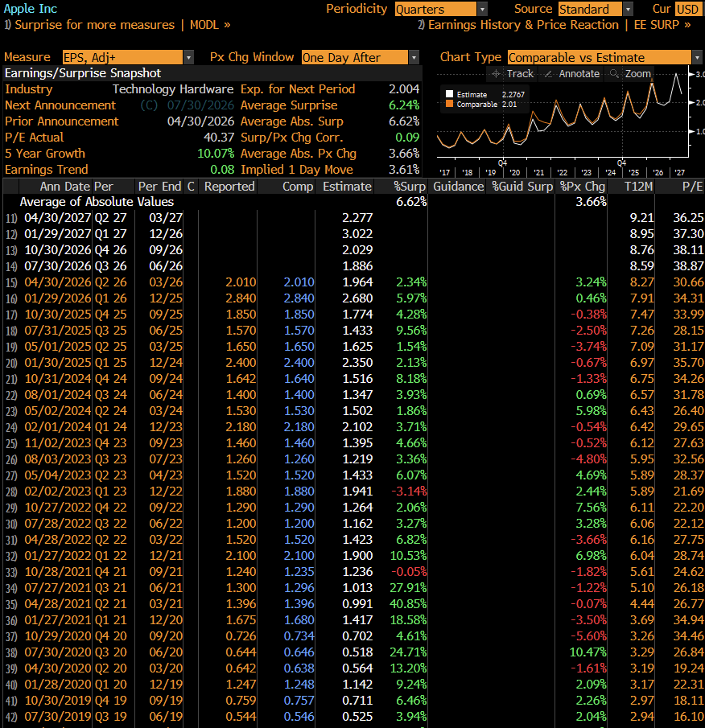Click the Guidance column header
The height and width of the screenshot is (728, 705).
[x=459, y=187]
